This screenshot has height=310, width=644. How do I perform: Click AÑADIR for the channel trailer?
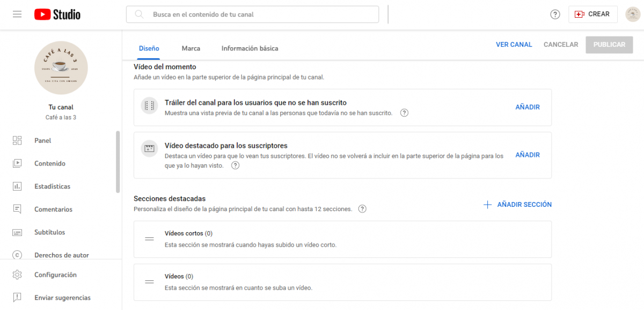(527, 107)
